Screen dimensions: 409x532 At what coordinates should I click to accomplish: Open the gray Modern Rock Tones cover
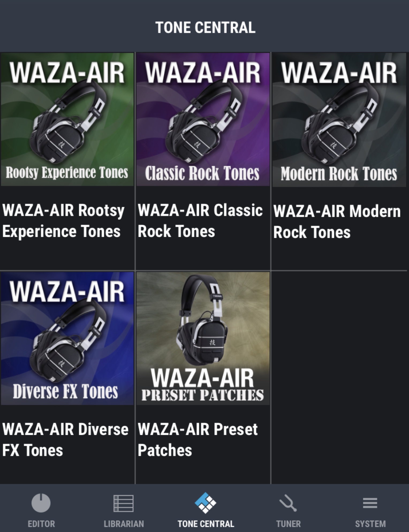339,120
